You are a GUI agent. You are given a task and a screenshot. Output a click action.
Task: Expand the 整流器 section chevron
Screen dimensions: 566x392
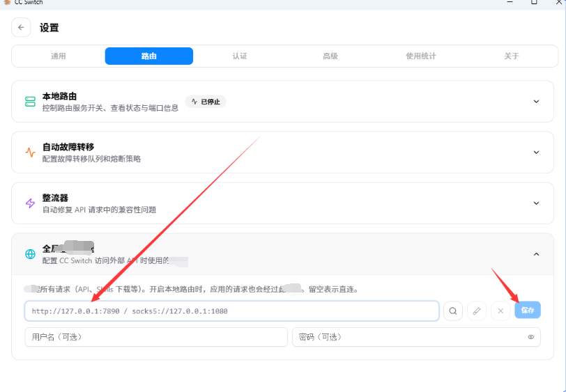pyautogui.click(x=537, y=203)
